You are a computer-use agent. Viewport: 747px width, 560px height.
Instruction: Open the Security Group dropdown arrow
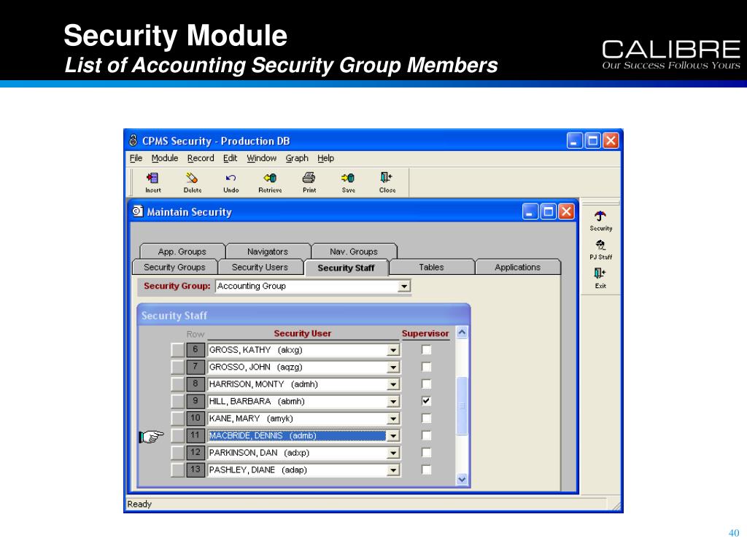pos(404,286)
